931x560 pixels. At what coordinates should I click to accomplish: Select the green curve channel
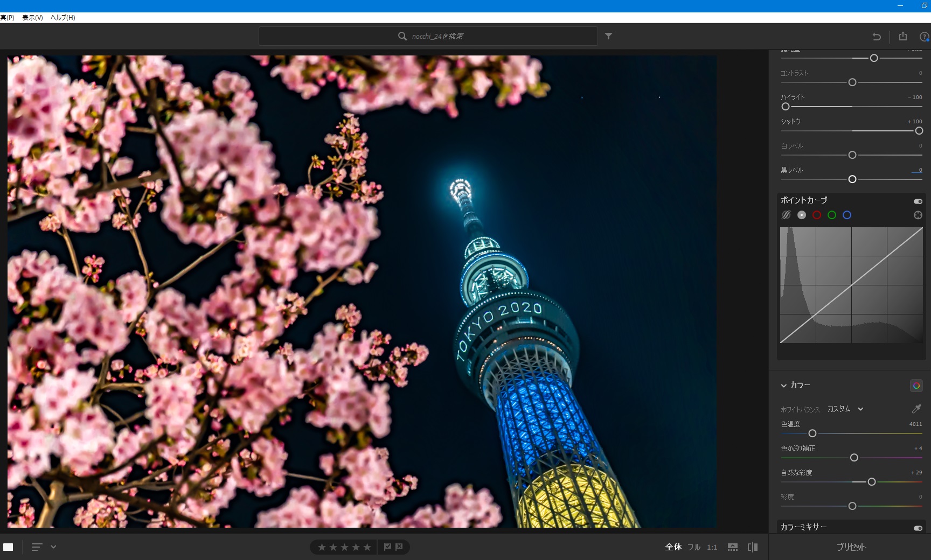click(832, 215)
